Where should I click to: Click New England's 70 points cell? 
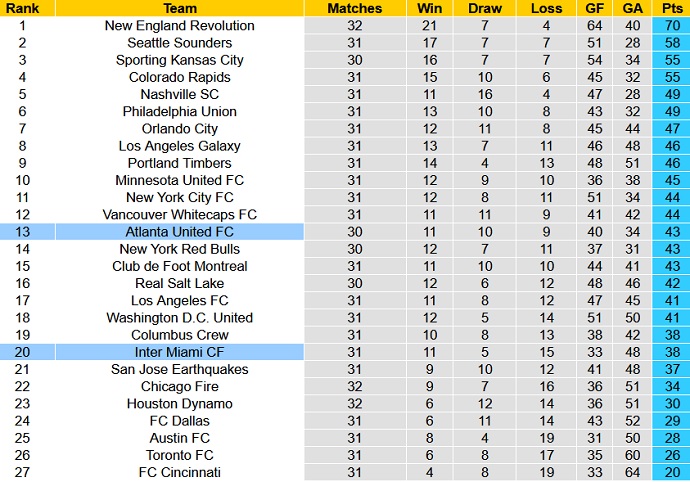(x=669, y=25)
